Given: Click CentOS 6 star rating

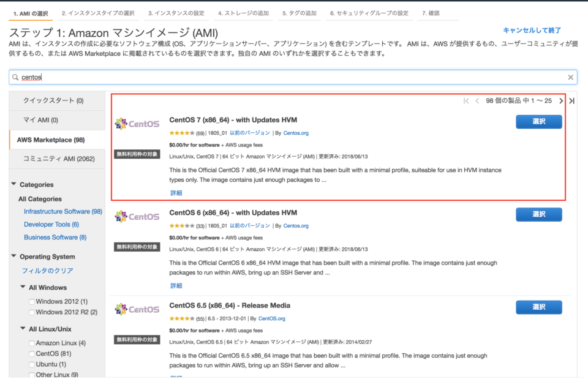Looking at the screenshot, I should [182, 226].
